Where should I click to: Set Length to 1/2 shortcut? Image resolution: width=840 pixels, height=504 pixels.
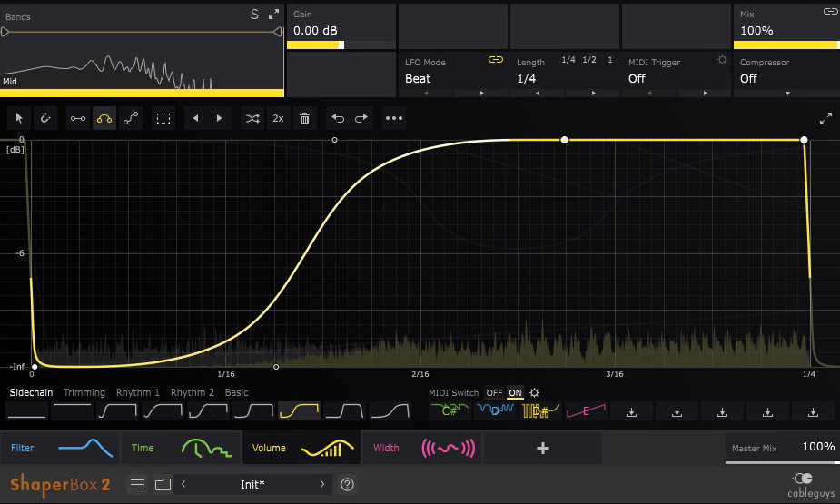589,60
